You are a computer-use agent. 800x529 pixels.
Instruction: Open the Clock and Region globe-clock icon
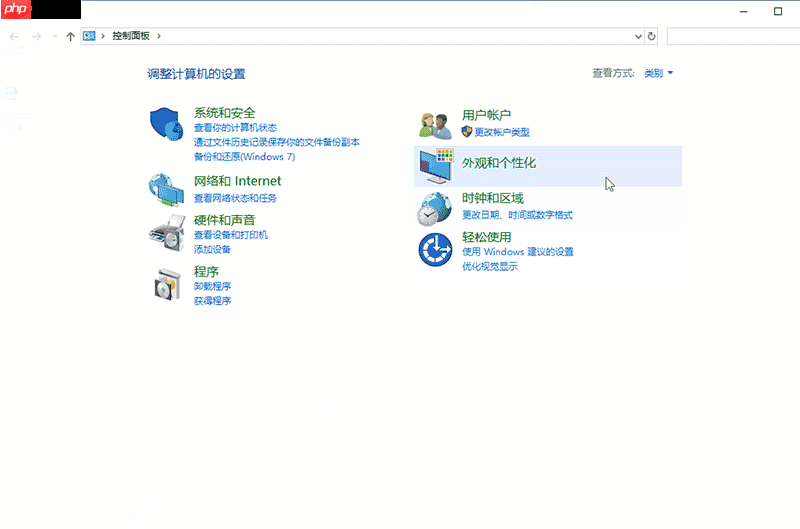tap(434, 209)
